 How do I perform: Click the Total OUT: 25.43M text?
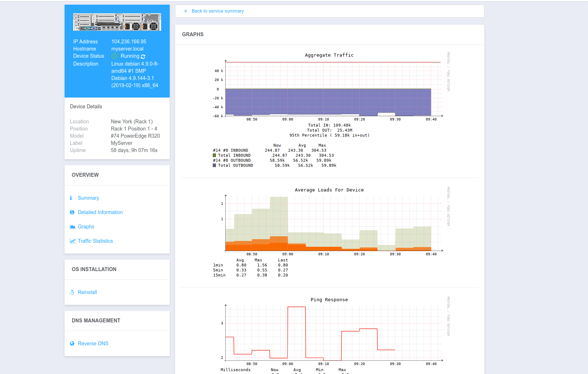point(329,131)
